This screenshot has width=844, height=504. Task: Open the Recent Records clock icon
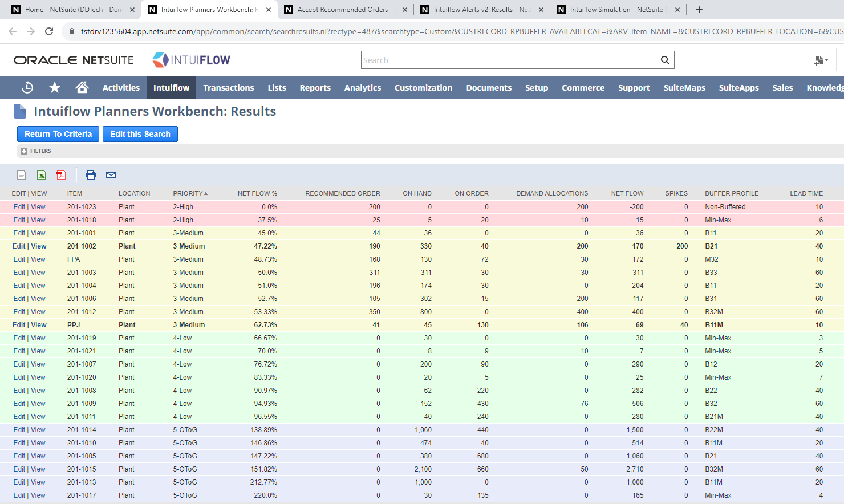[x=27, y=87]
